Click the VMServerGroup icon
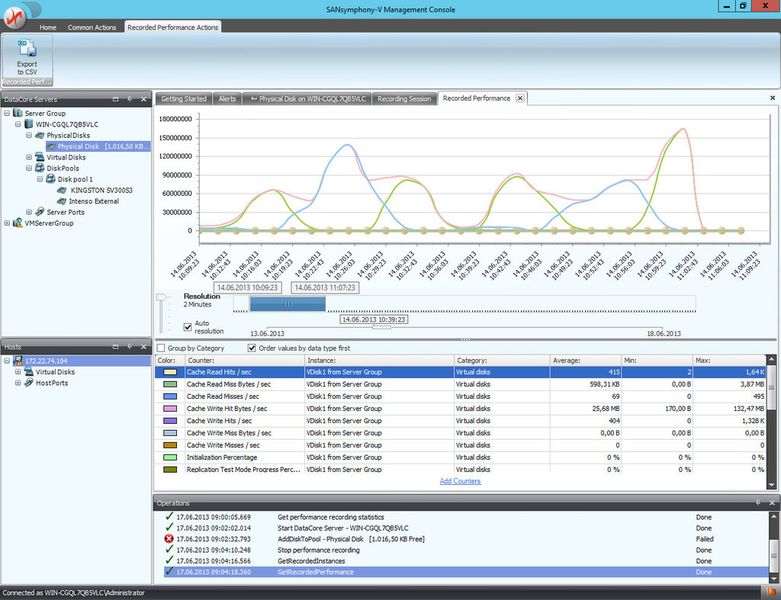The image size is (781, 600). click(18, 223)
